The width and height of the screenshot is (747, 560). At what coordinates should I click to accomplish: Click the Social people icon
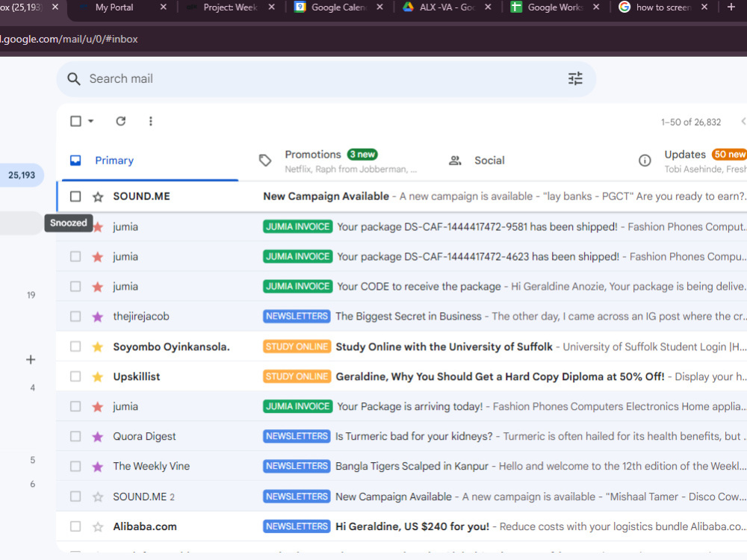tap(455, 161)
